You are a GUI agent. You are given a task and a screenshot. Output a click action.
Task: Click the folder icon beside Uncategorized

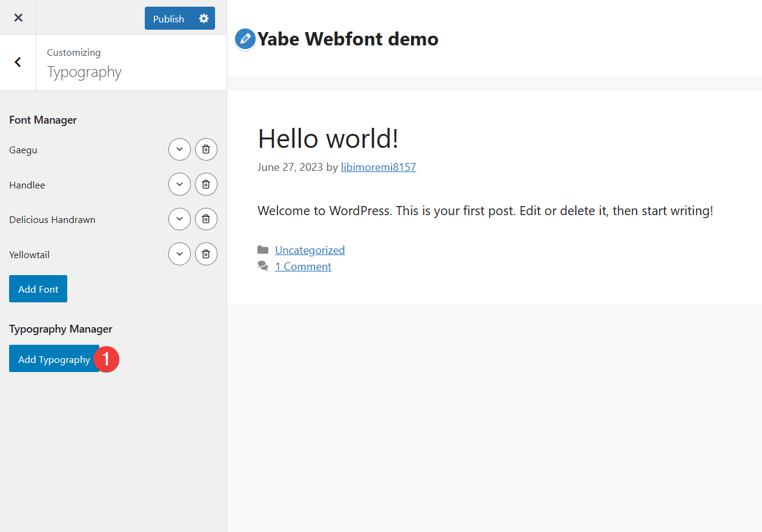pyautogui.click(x=263, y=250)
